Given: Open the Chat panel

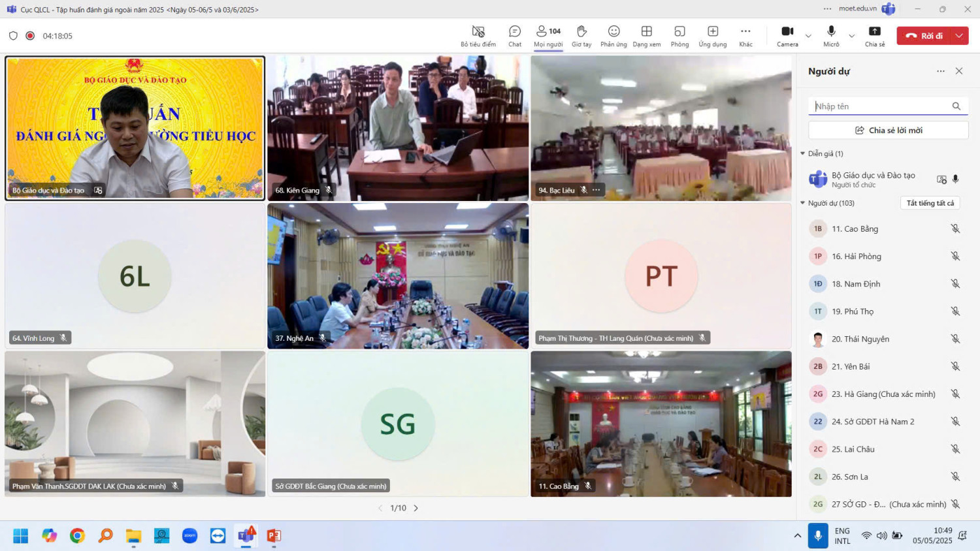Looking at the screenshot, I should (515, 36).
